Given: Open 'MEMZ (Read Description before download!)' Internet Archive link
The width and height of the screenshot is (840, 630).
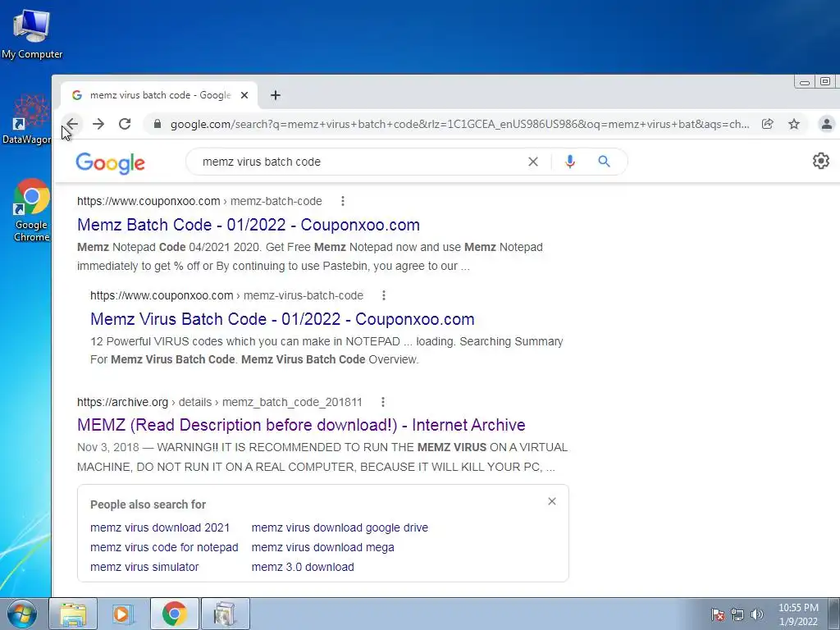Looking at the screenshot, I should [x=301, y=426].
